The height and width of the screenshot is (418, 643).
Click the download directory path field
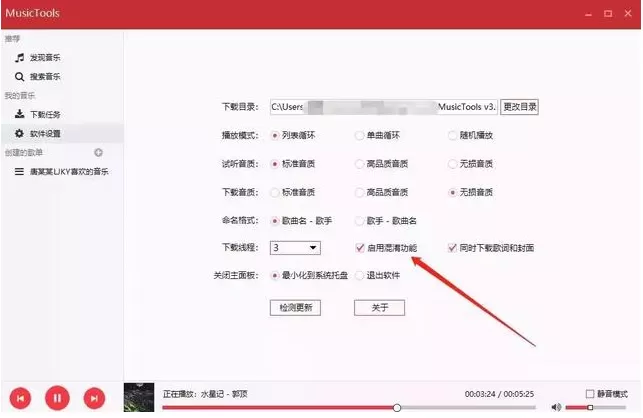383,107
